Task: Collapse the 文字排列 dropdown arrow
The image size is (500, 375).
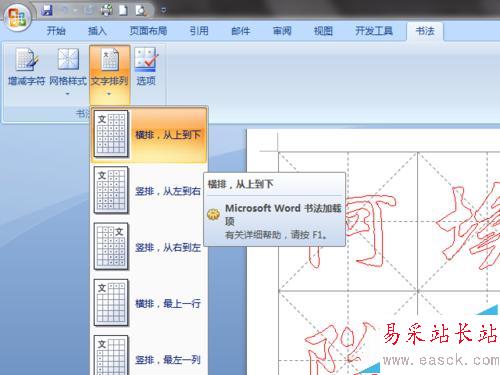Action: click(109, 94)
